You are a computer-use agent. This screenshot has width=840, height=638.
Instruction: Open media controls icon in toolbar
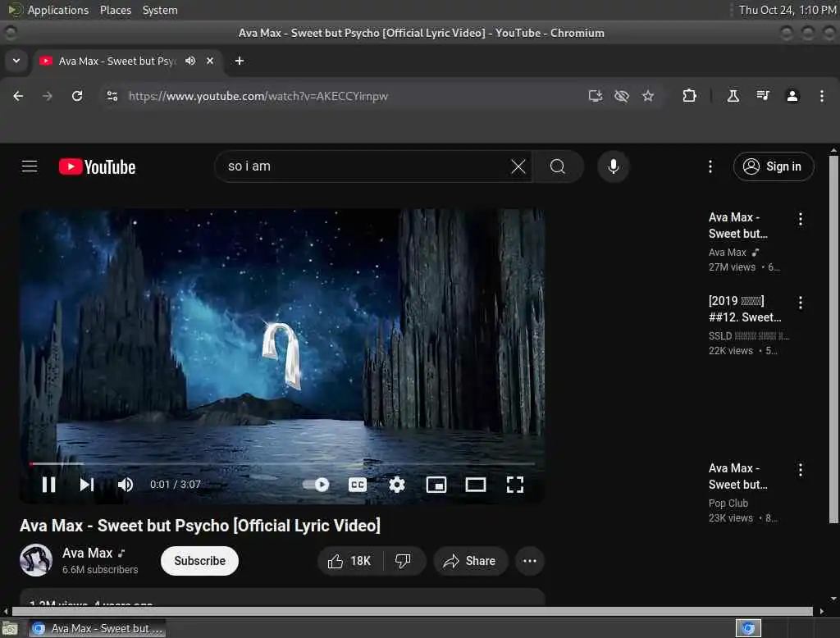[x=762, y=96]
